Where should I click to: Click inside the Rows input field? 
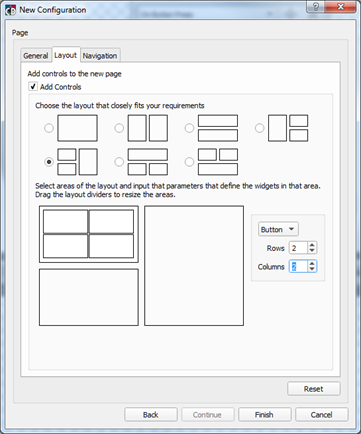[298, 248]
